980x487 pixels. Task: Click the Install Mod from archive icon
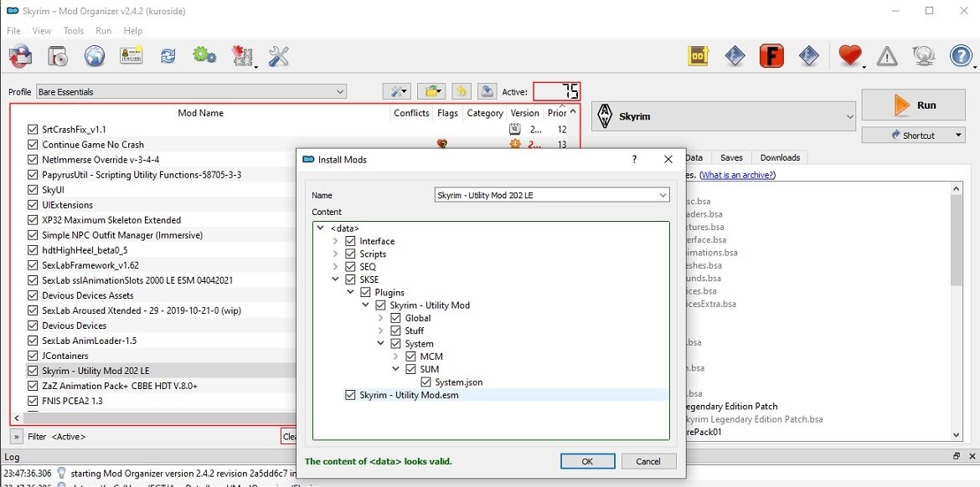(21, 56)
